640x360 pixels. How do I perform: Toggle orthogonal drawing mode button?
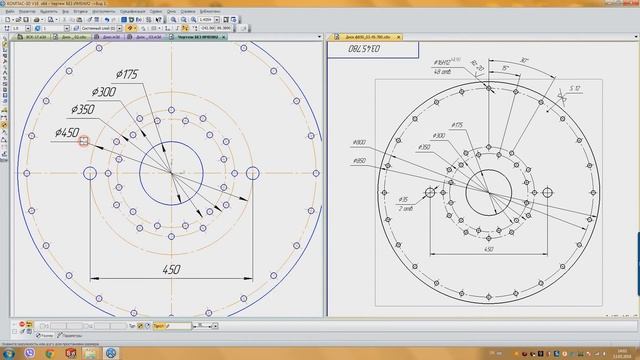pyautogui.click(x=177, y=29)
